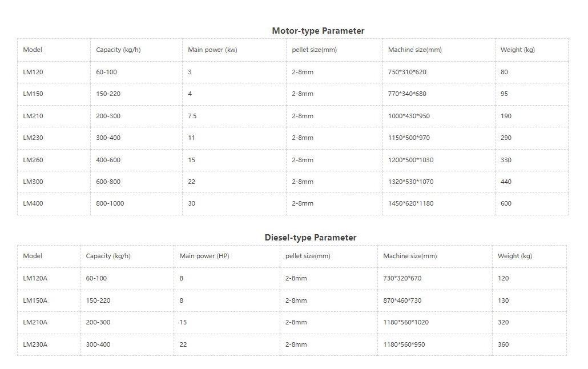Select the 800-1000 capacity cell
The height and width of the screenshot is (369, 588).
pos(136,203)
